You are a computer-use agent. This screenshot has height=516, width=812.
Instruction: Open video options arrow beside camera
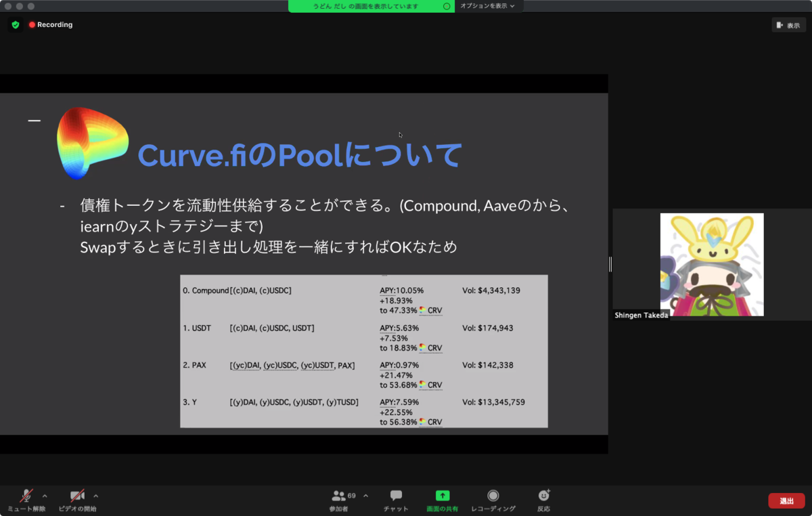(95, 496)
